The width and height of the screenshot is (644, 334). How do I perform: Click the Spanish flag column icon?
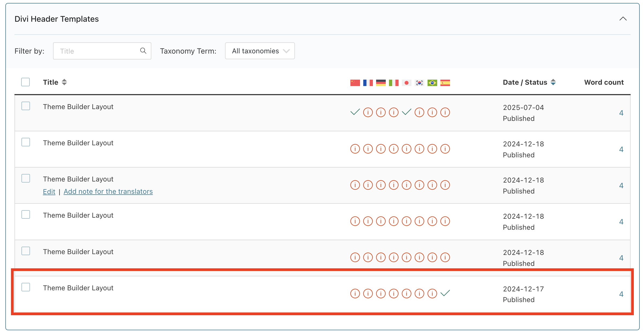point(445,83)
